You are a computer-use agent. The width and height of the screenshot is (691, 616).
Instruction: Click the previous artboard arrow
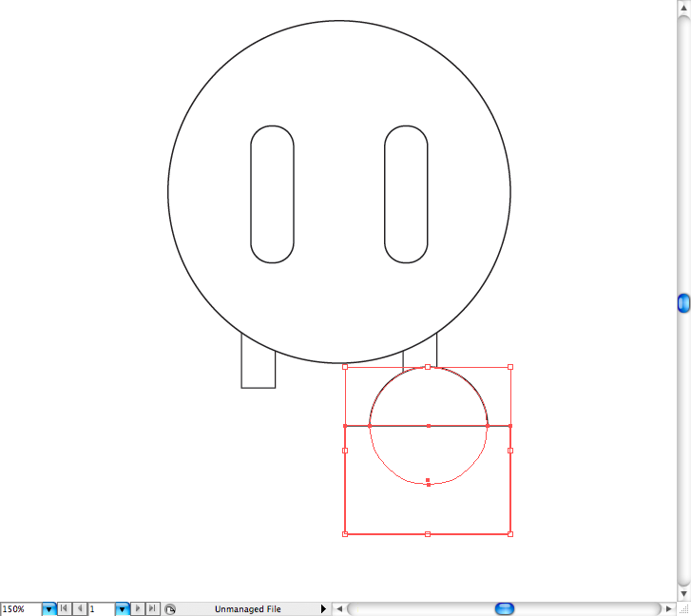coord(80,608)
